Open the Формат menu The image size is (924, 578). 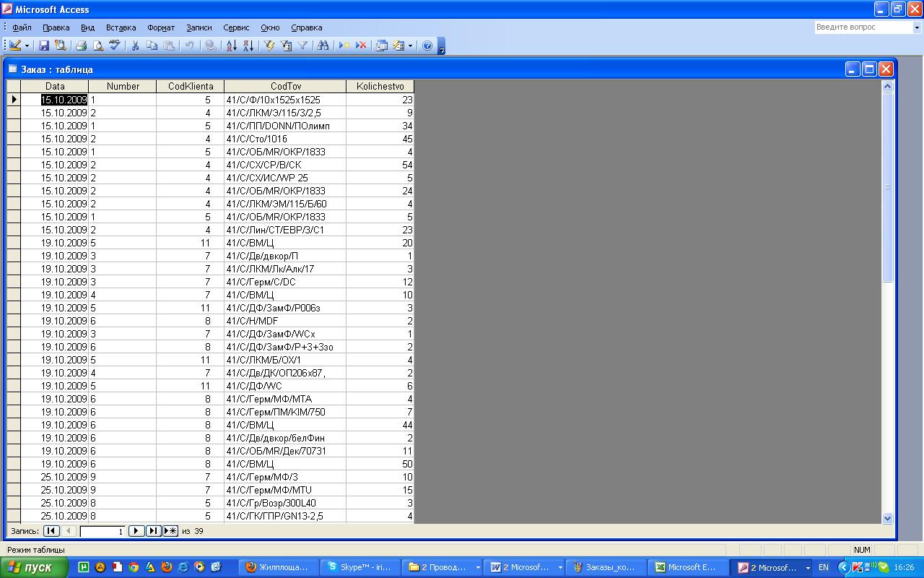click(x=161, y=27)
